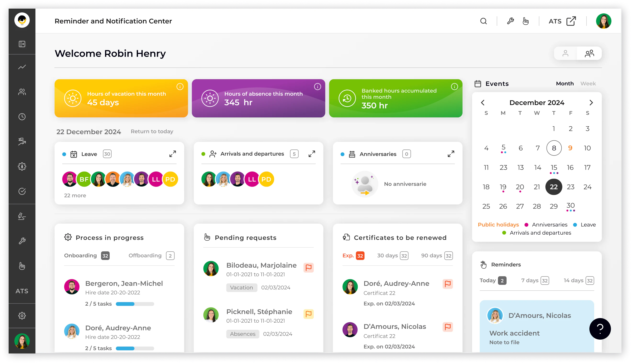Viewport: 632px width, 364px height.
Task: Click Bergeron's task progress bar
Action: [134, 304]
